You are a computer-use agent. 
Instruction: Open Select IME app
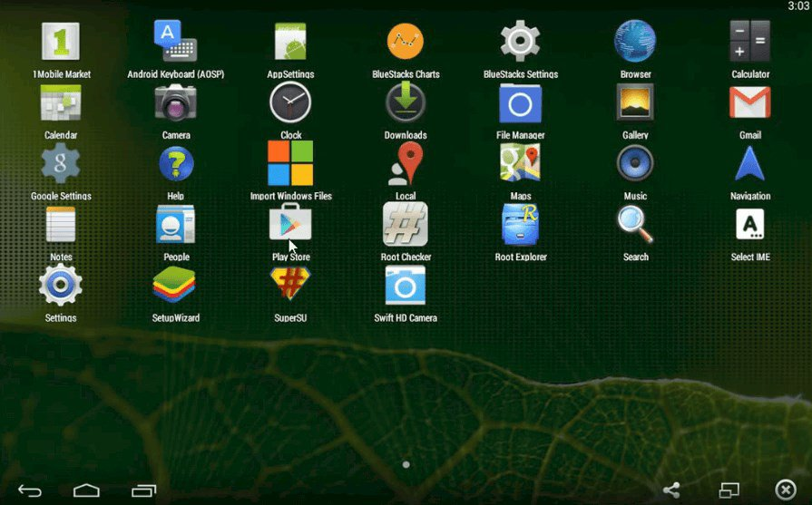(x=750, y=225)
